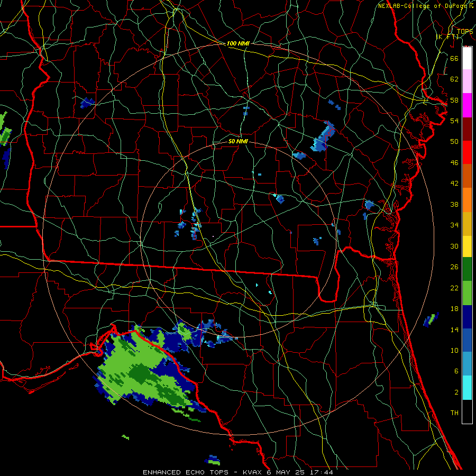Image resolution: width=476 pixels, height=476 pixels.
Task: Click the black TH legend swatch
Action: coord(467,411)
